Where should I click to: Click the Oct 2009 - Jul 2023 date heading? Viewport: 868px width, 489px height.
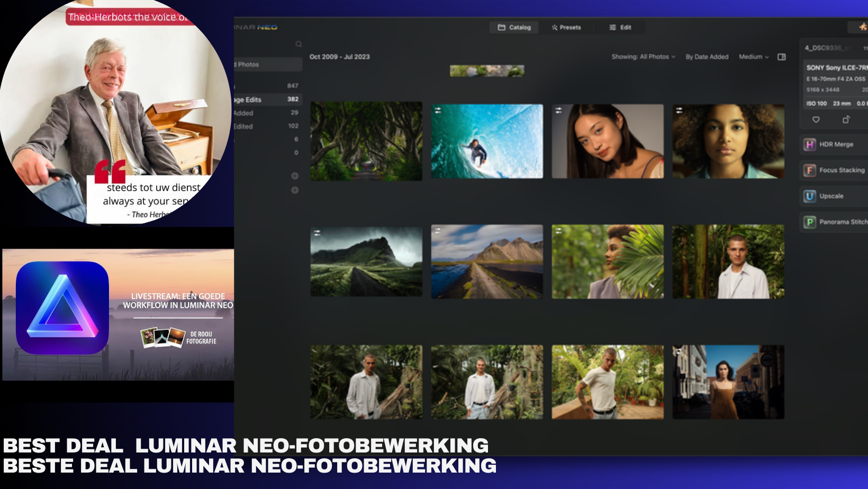click(x=339, y=57)
